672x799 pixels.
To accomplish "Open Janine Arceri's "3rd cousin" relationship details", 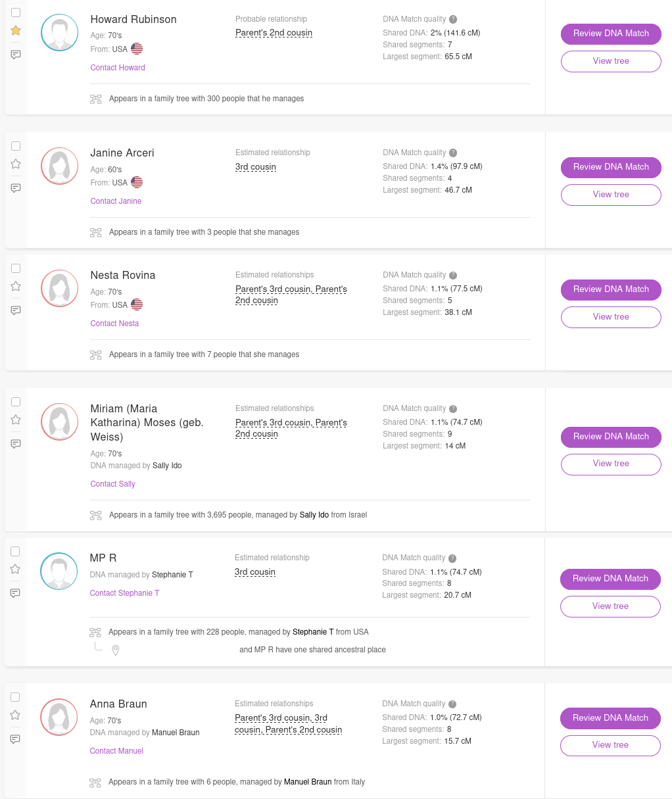I will pyautogui.click(x=256, y=166).
